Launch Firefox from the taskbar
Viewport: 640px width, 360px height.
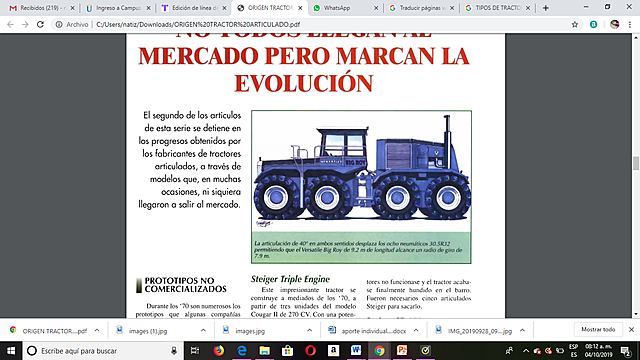pyautogui.click(x=219, y=351)
